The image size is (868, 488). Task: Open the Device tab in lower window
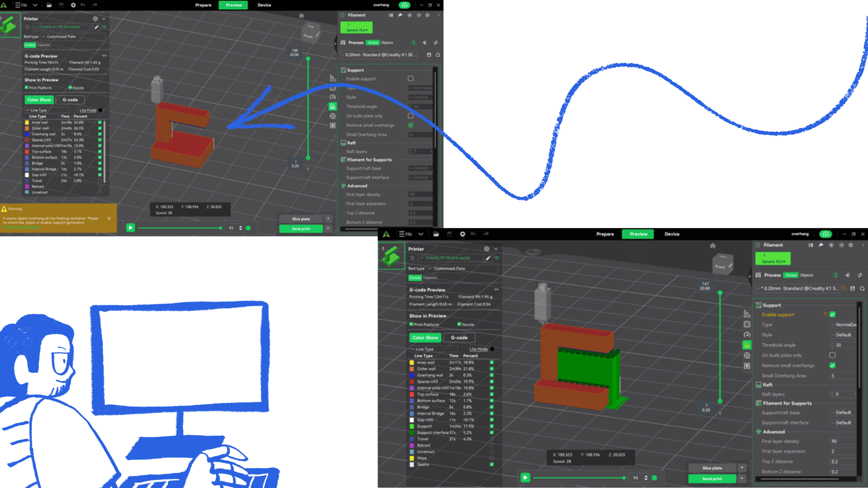[x=672, y=234]
